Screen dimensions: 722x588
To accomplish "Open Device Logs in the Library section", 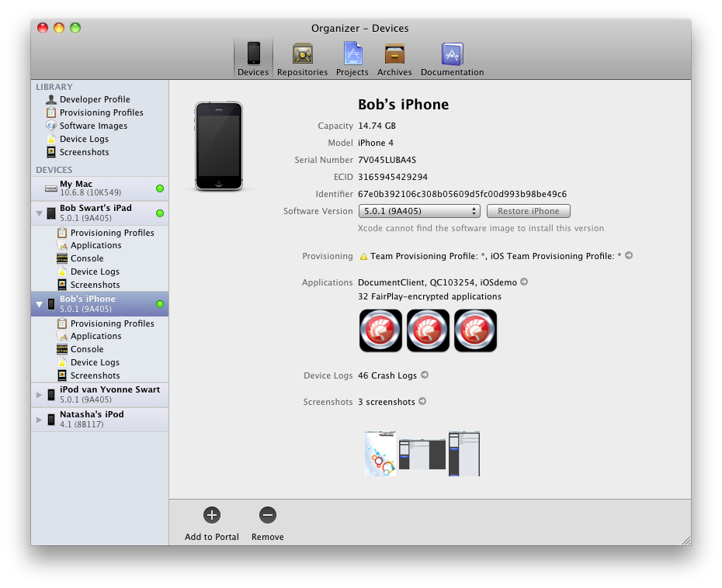I will pyautogui.click(x=85, y=139).
